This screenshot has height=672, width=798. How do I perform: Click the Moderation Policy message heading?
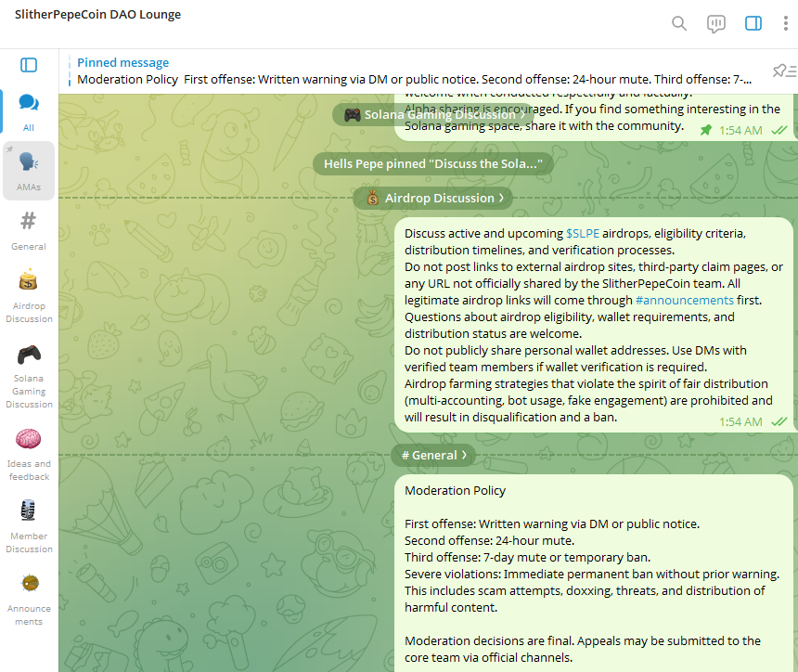coord(455,491)
